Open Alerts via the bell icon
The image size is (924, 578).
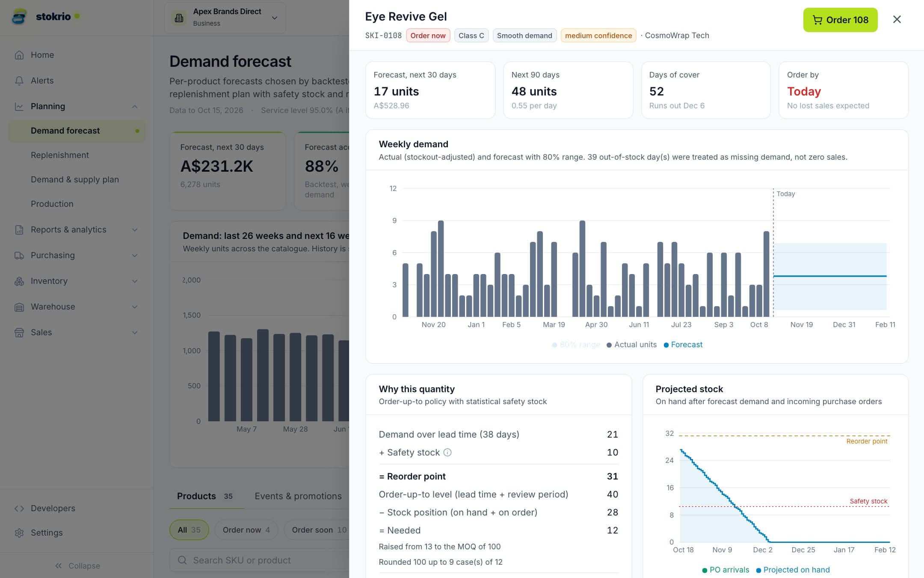(x=19, y=80)
